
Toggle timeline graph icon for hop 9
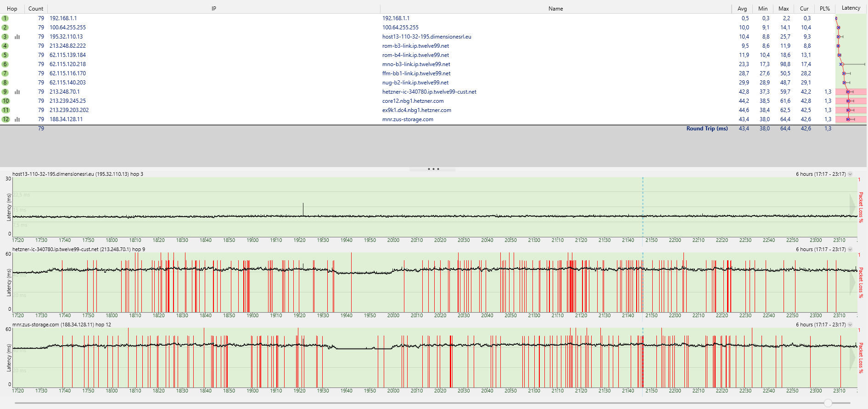pos(17,92)
